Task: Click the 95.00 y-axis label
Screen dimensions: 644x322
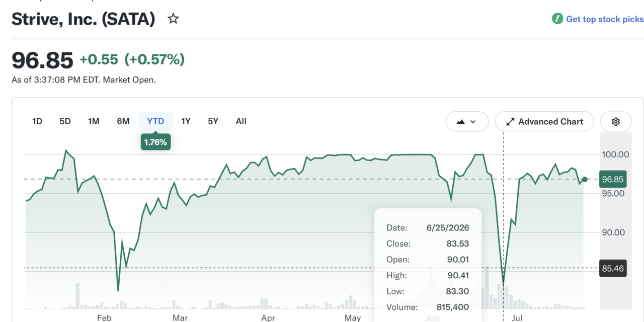Action: click(613, 193)
